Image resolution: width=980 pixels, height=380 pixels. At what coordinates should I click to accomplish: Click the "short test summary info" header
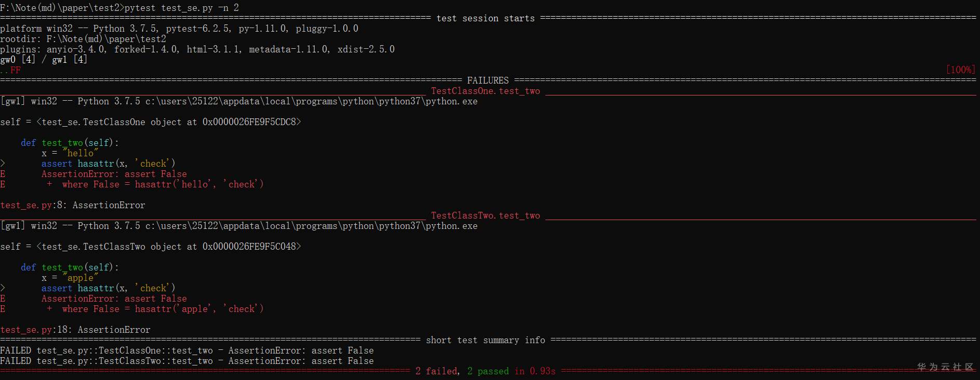(x=485, y=340)
